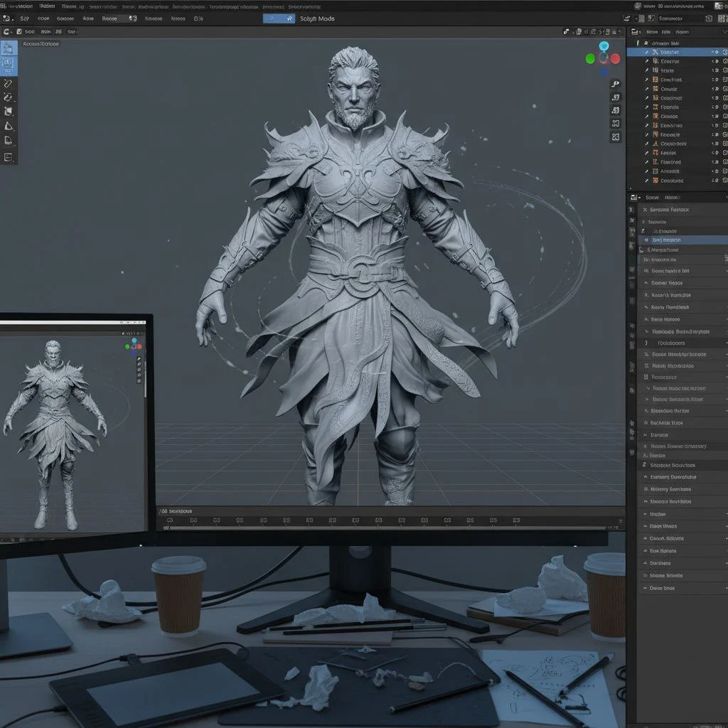Expand the top scene collection in the outliner
Screen dimensions: 728x728
(638, 43)
